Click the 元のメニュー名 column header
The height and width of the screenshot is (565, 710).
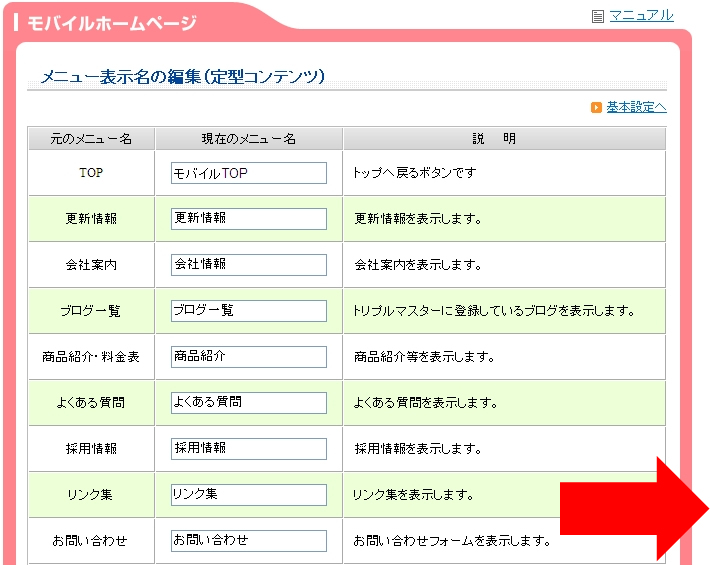pyautogui.click(x=91, y=139)
